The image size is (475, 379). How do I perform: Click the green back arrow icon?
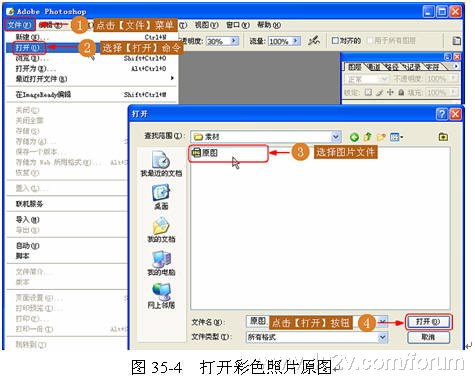(354, 137)
